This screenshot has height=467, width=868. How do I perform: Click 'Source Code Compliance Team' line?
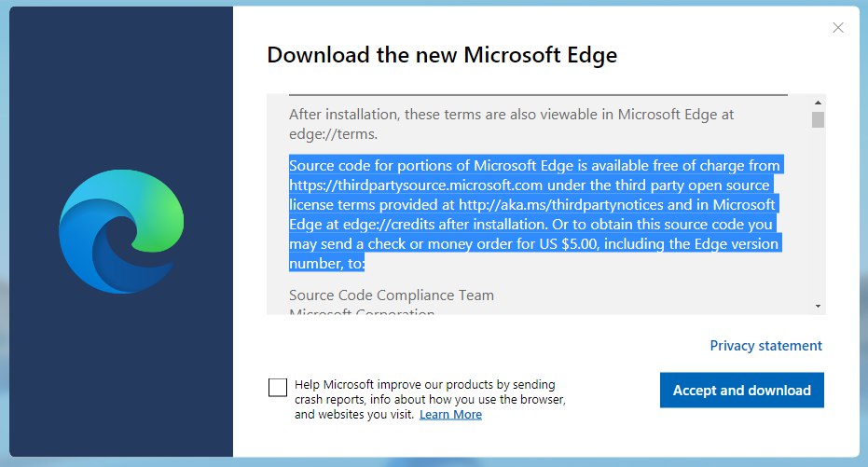392,295
